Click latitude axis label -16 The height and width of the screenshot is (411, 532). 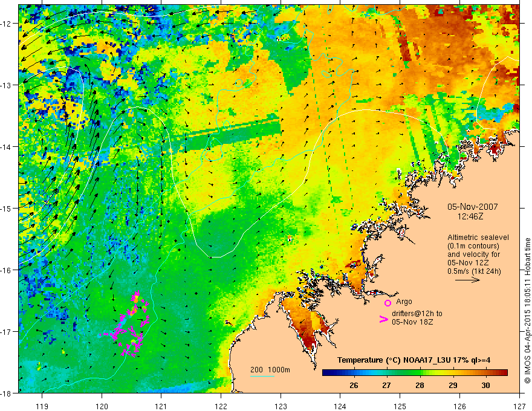[7, 270]
